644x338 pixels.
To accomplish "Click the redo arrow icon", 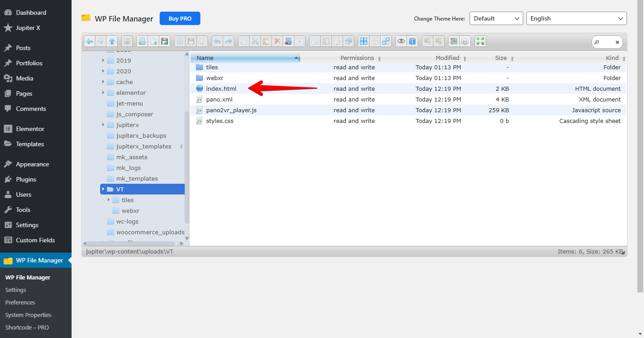I will pos(229,41).
